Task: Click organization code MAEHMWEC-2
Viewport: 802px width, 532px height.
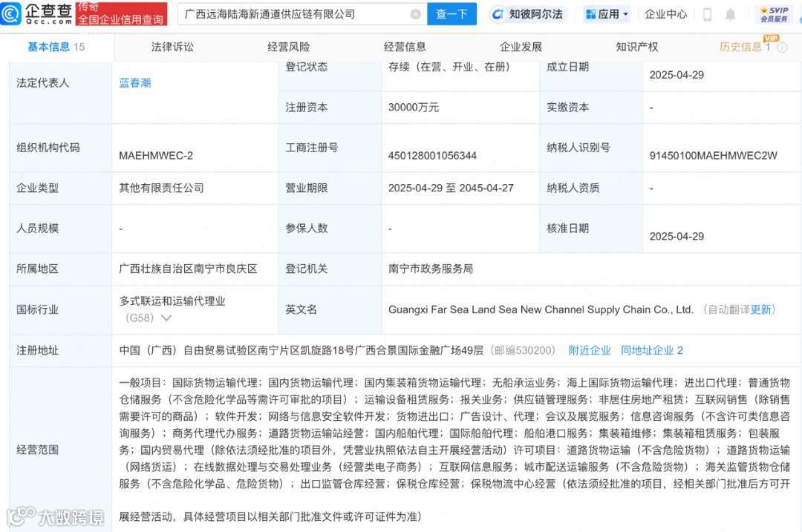Action: (156, 155)
